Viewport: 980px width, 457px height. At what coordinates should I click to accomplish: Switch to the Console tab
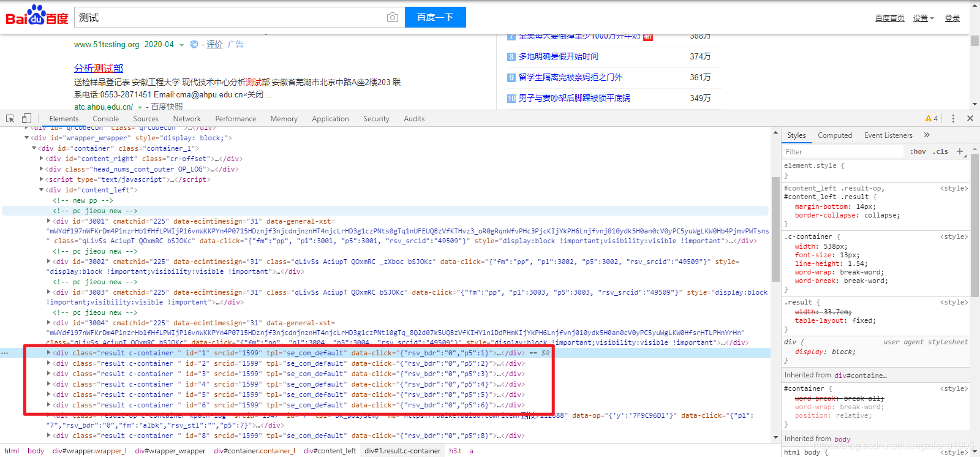point(106,119)
